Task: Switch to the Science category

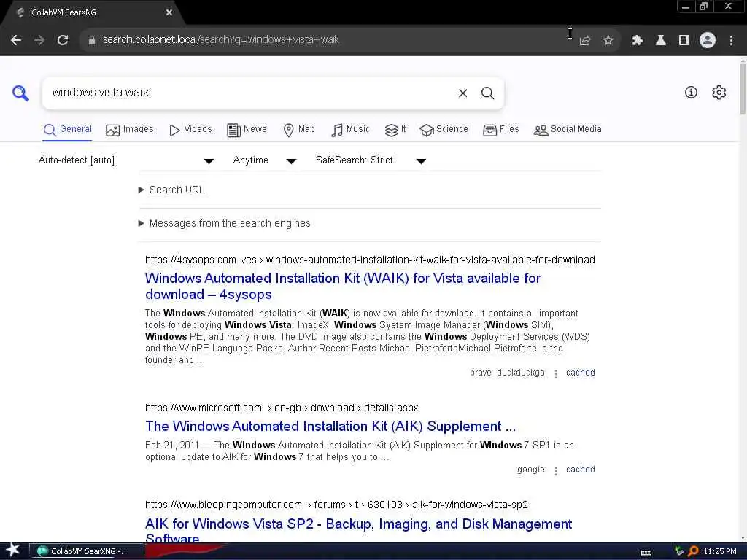Action: 444,130
